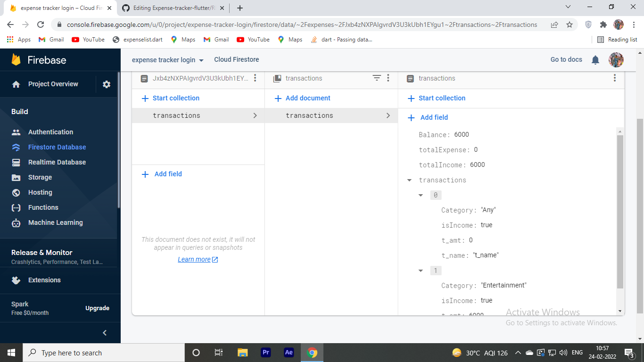The image size is (644, 362).
Task: Select Storage from the Build menu
Action: click(40, 177)
